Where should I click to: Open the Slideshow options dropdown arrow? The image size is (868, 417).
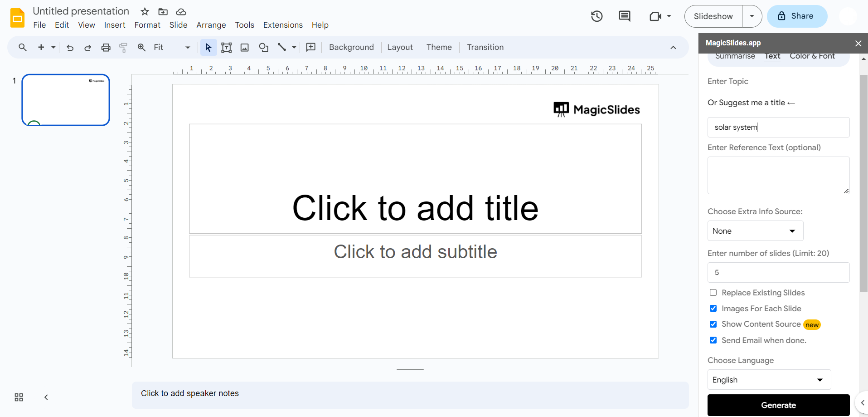coord(752,16)
